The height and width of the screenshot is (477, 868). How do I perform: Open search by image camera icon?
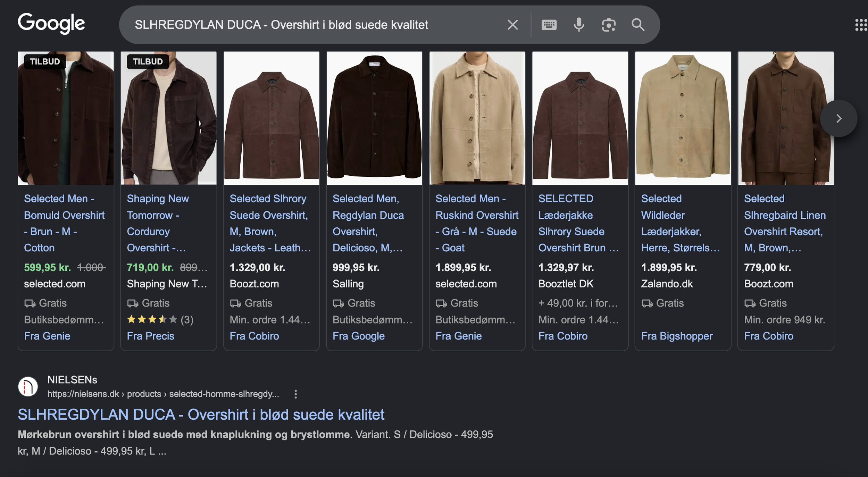pos(609,25)
